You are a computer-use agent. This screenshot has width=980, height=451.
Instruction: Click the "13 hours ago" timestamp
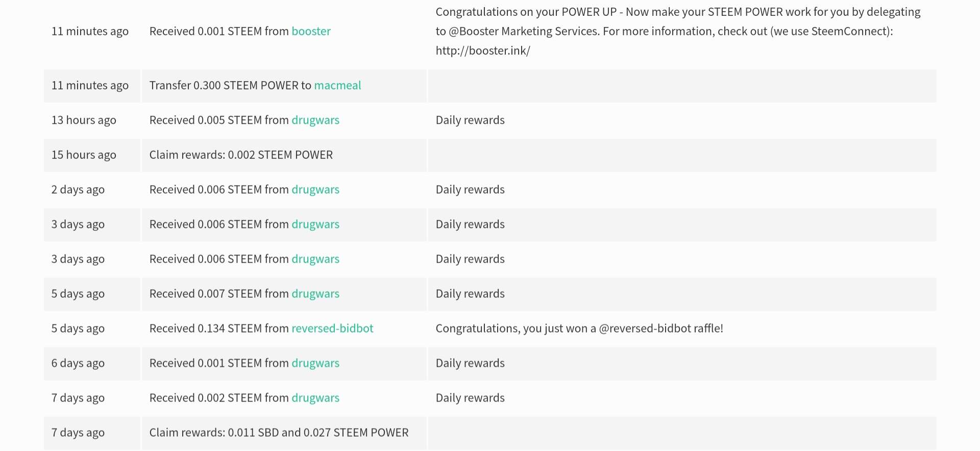click(84, 120)
